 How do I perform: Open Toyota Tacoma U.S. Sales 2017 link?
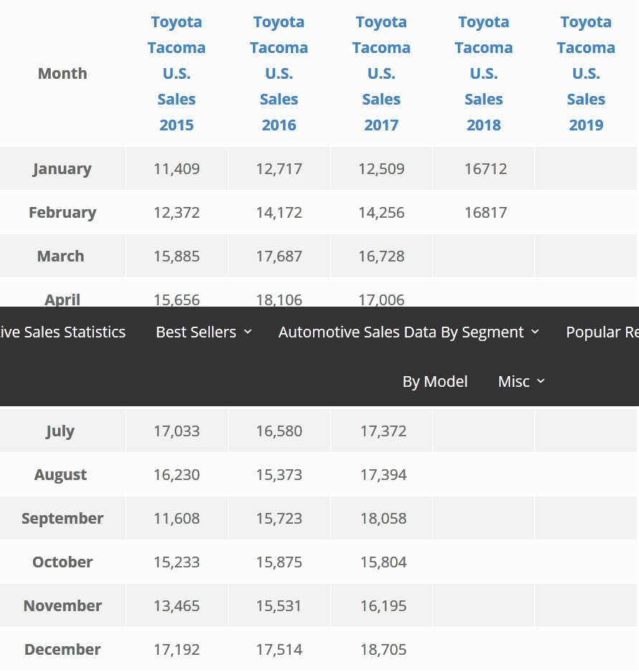381,73
